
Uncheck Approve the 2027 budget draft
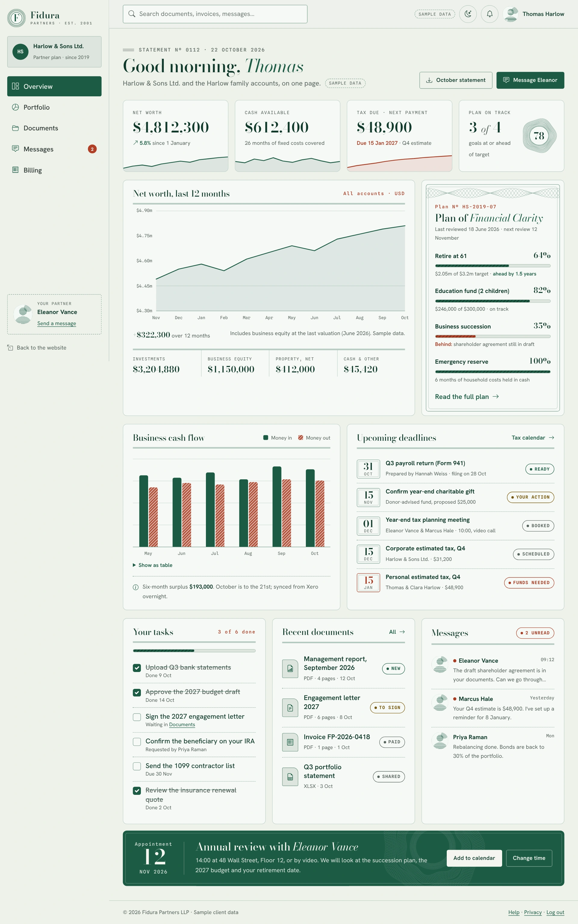tap(137, 692)
